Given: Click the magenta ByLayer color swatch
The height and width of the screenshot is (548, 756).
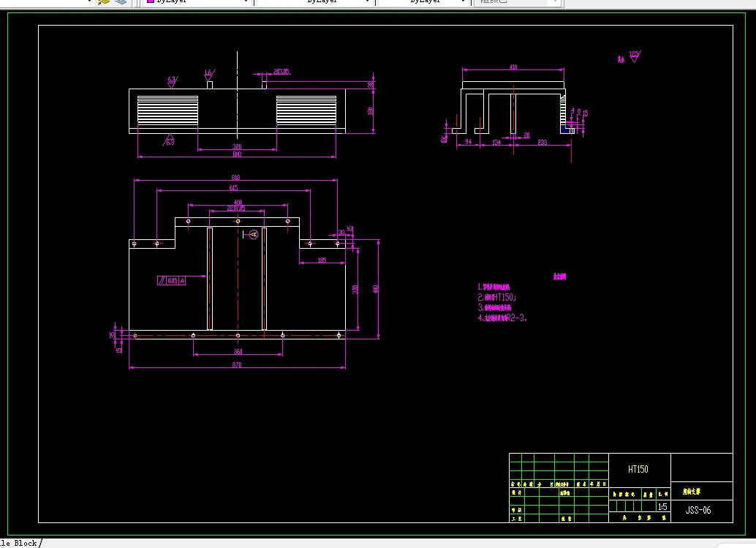Looking at the screenshot, I should pos(151,1).
